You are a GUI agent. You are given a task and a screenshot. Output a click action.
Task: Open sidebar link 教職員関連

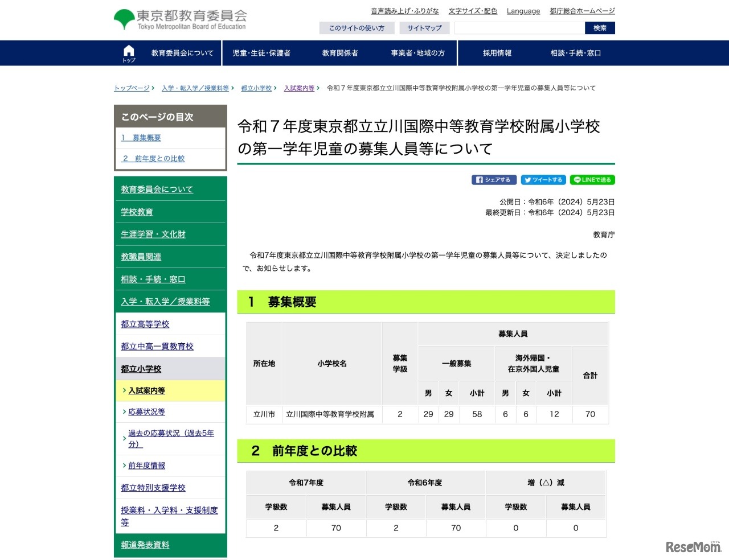[x=141, y=257]
